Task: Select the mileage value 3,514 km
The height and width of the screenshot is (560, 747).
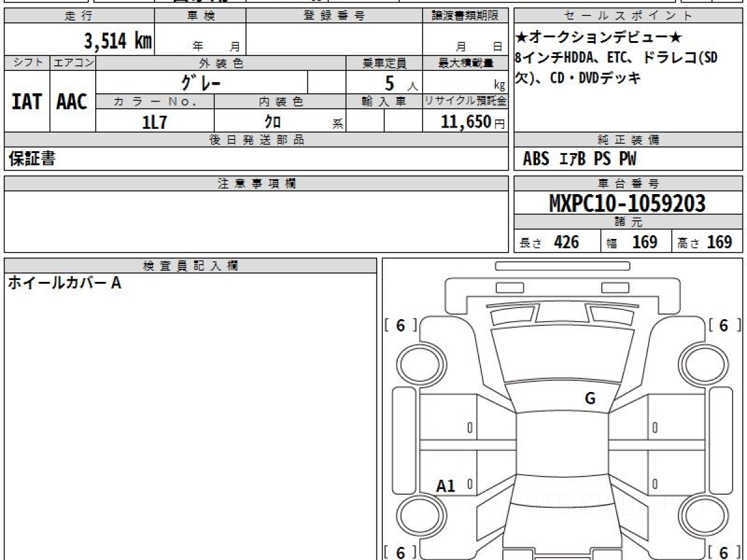Action: 118,41
